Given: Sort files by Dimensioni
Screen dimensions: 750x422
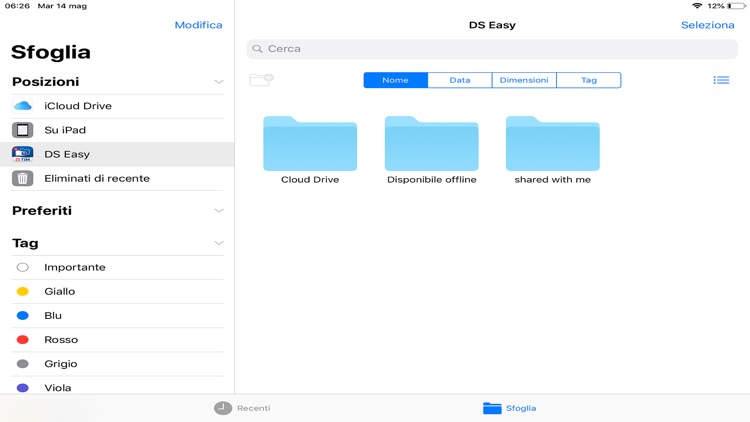Looking at the screenshot, I should pyautogui.click(x=524, y=80).
